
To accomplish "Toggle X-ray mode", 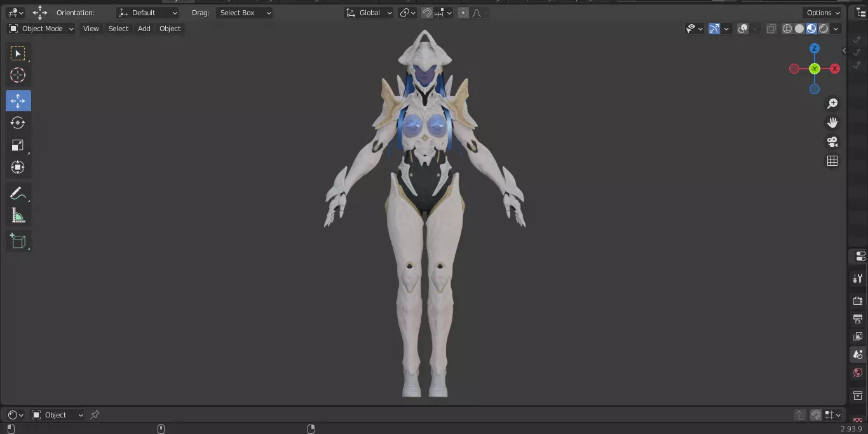I will (771, 29).
